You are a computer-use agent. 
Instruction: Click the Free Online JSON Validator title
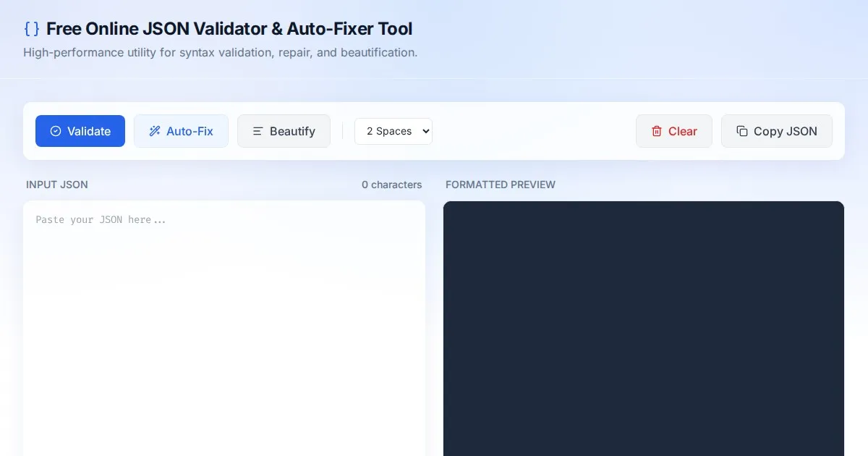229,29
